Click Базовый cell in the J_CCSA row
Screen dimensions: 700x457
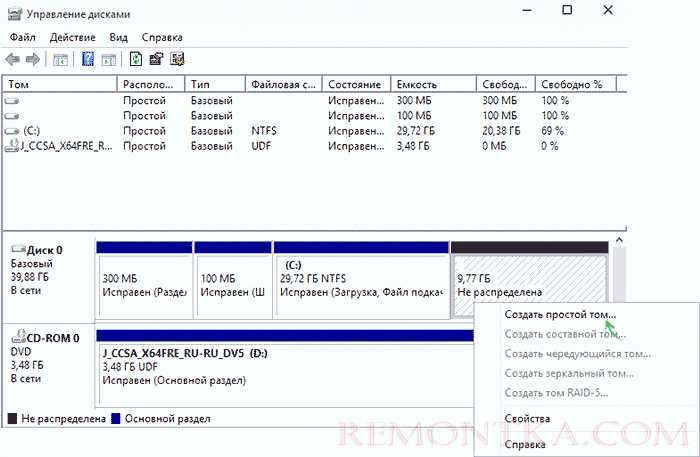(x=212, y=146)
